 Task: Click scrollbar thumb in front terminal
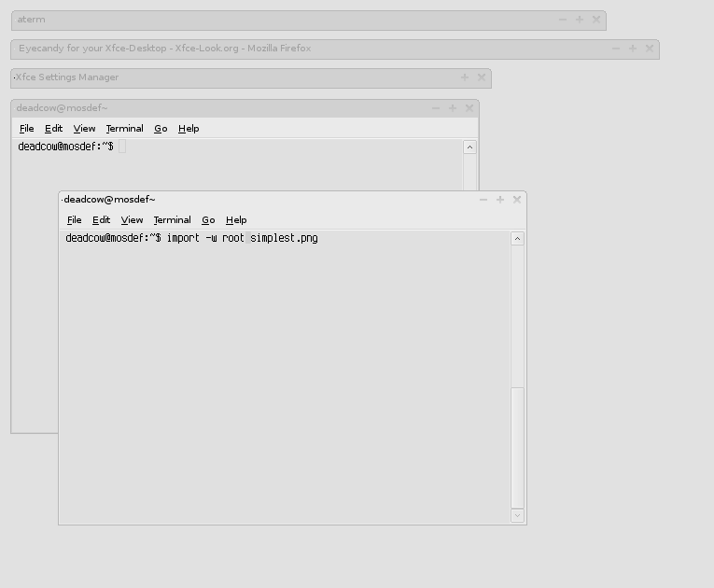[x=517, y=447]
